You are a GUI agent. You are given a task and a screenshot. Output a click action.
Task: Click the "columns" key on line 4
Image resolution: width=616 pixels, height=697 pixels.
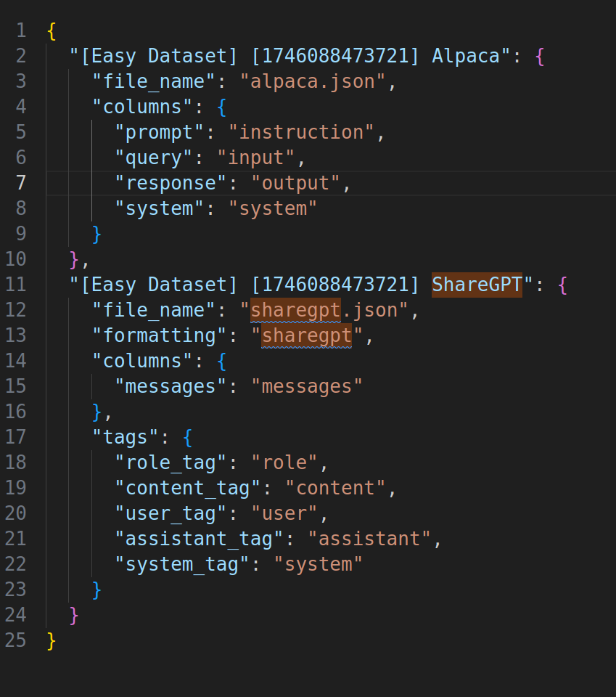tap(142, 107)
